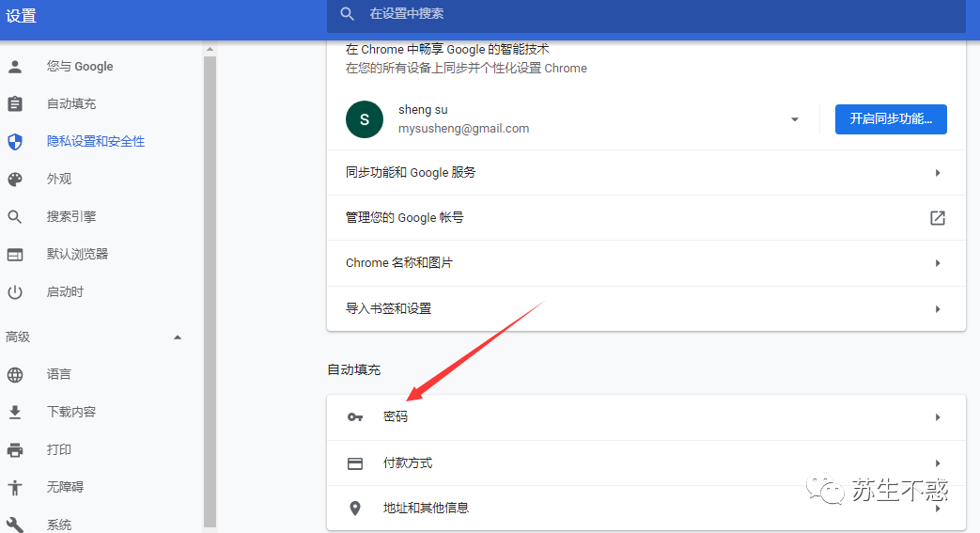The image size is (980, 533).
Task: Open 默认浏览器 settings in the sidebar
Action: [x=77, y=254]
